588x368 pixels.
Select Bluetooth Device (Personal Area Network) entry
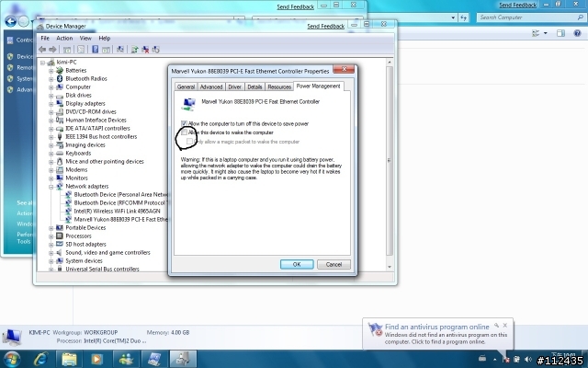(x=120, y=194)
